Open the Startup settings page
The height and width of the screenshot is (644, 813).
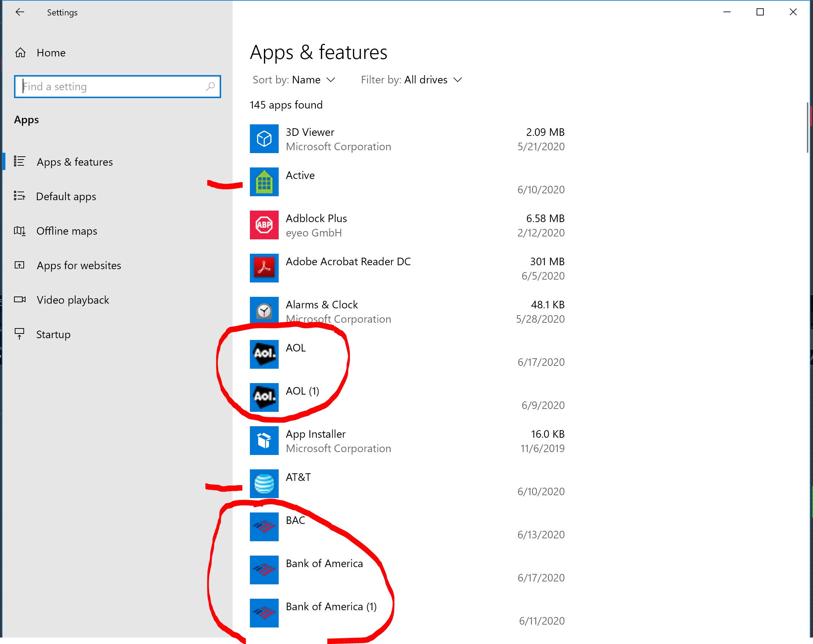tap(53, 335)
